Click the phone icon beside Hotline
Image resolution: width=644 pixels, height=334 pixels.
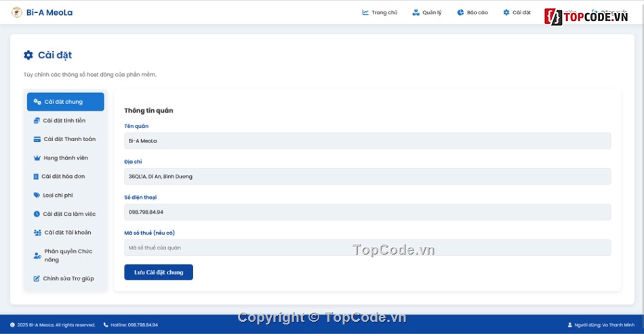[x=106, y=325]
